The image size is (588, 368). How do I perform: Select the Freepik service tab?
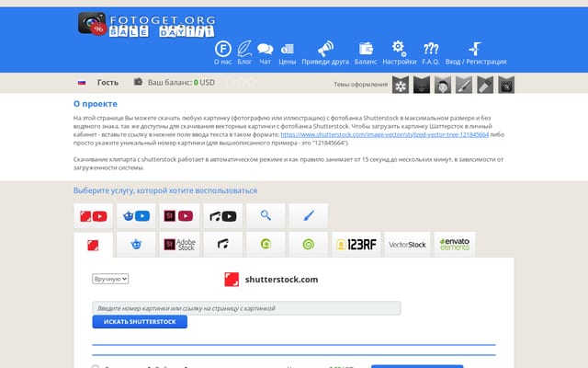coord(136,245)
